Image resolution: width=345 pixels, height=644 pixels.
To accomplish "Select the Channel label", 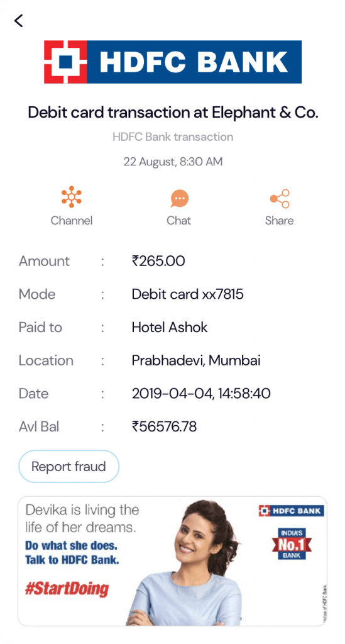I will (x=72, y=221).
